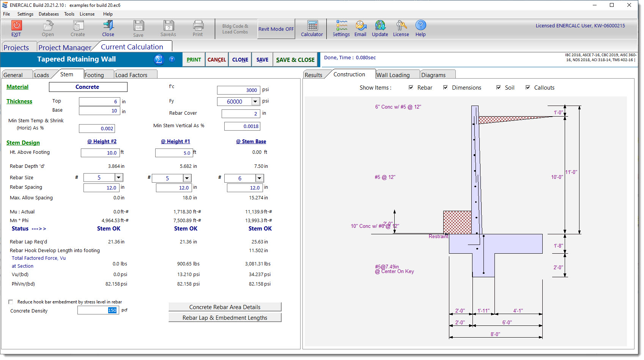Click the blue Help question icon
Screen dimensions: 644x360
[420, 25]
